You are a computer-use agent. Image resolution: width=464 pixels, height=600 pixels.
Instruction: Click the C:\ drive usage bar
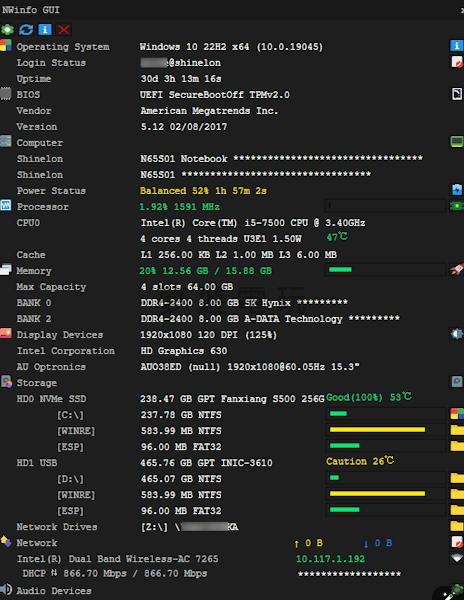(x=386, y=414)
